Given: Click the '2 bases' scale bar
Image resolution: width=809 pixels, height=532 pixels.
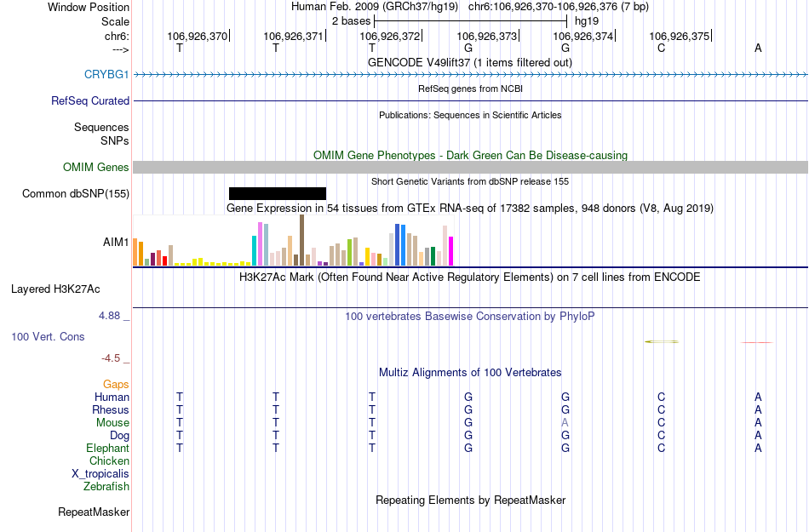Looking at the screenshot, I should coord(471,21).
